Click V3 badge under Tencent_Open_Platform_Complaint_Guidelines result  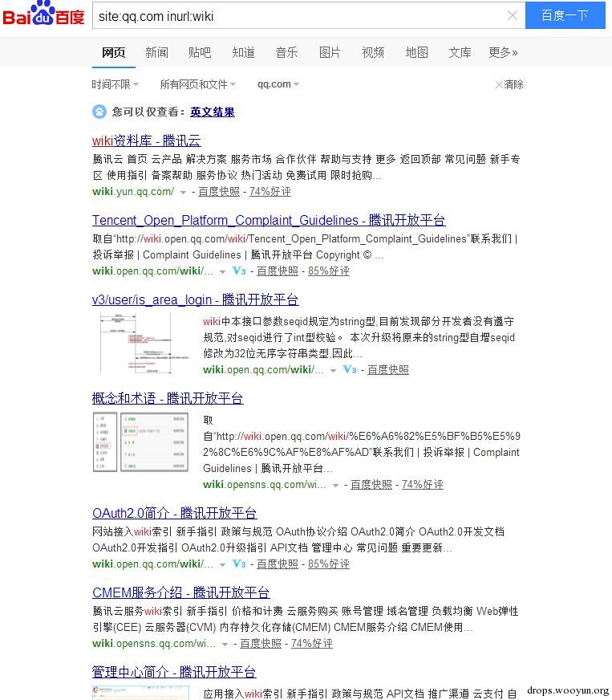(238, 271)
